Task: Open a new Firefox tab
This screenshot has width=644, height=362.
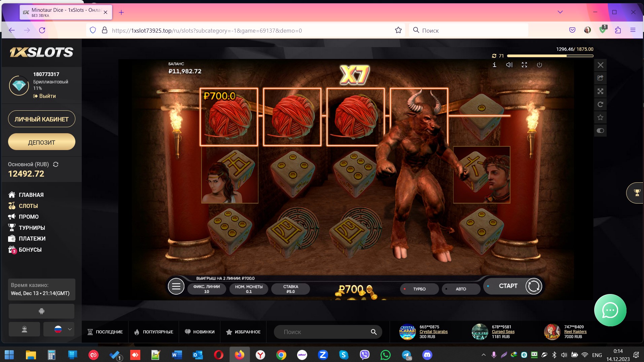Action: coord(121,12)
